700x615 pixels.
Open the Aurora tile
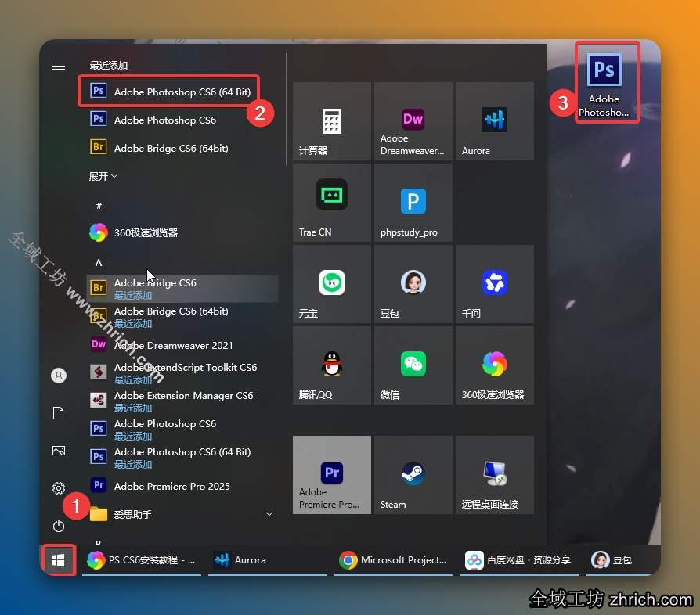click(495, 120)
